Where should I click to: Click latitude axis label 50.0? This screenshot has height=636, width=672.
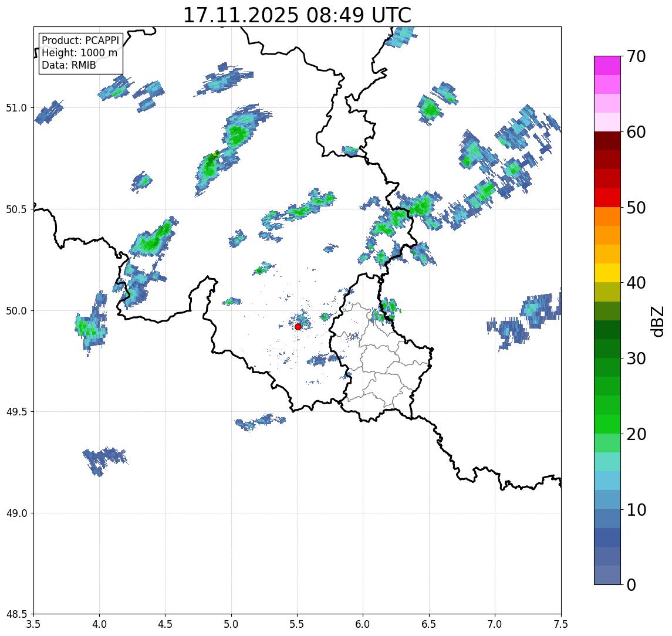pyautogui.click(x=16, y=311)
